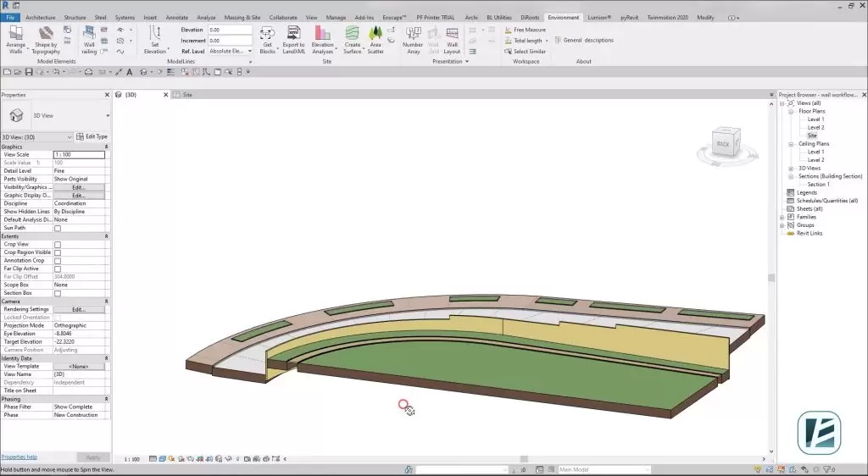Select the Area Scatter tool
868x476 pixels.
click(x=376, y=39)
